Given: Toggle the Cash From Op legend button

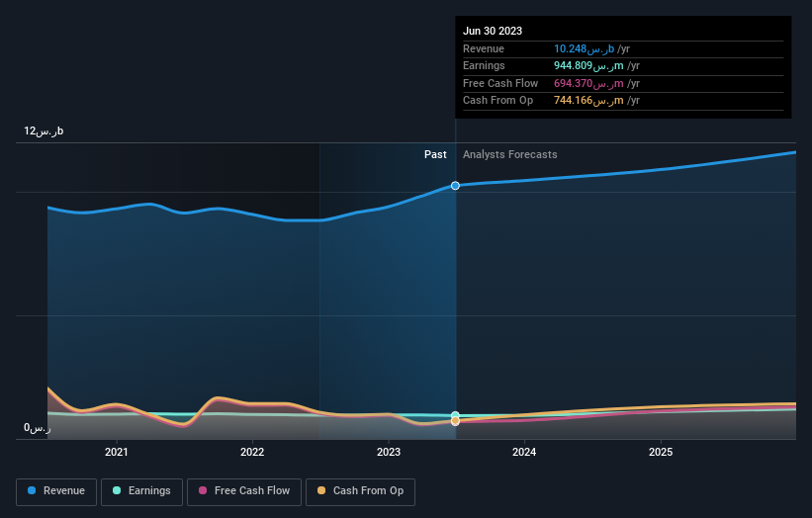Looking at the screenshot, I should (x=360, y=491).
